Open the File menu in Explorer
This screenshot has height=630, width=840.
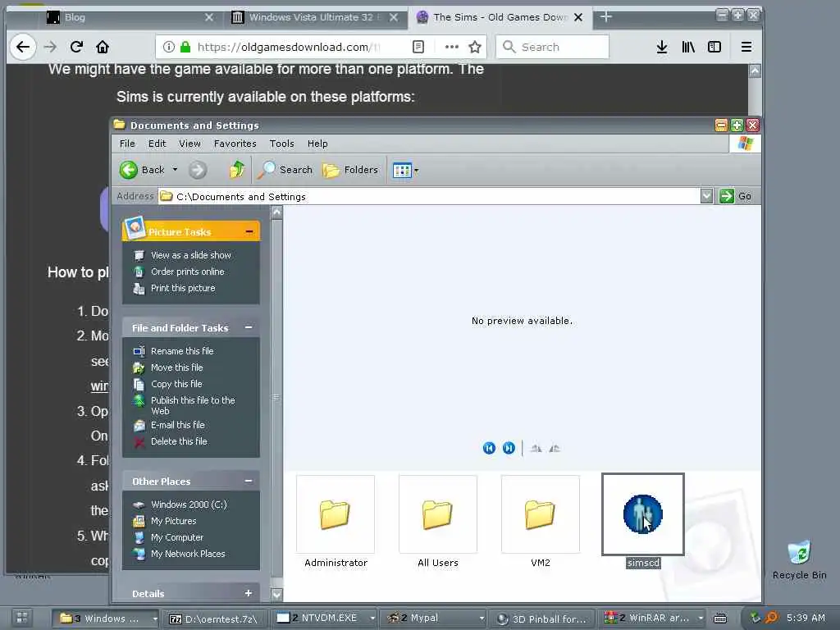pyautogui.click(x=127, y=144)
